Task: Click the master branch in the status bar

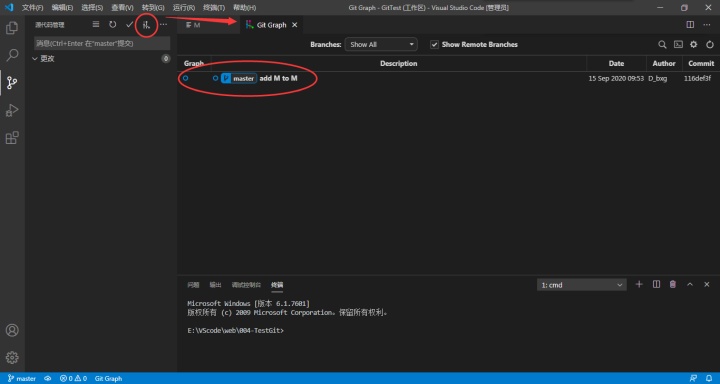Action: (x=22, y=378)
